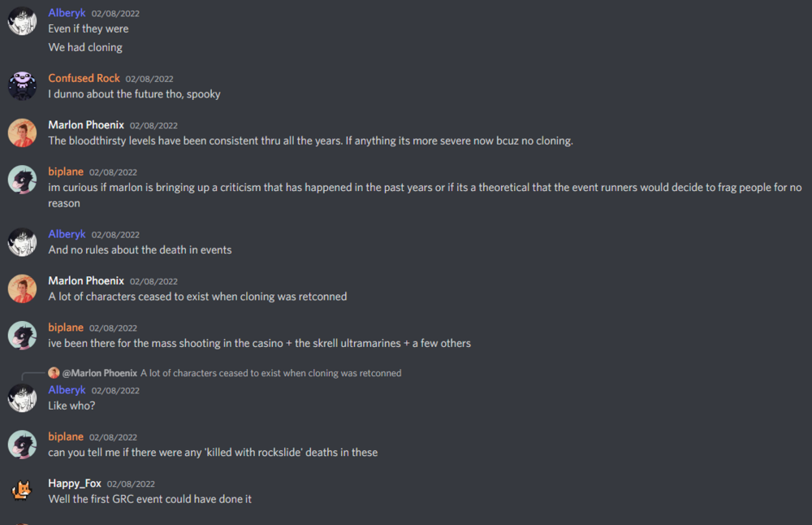Open Happy_Fox's fox avatar profile
The image size is (812, 525).
point(22,491)
